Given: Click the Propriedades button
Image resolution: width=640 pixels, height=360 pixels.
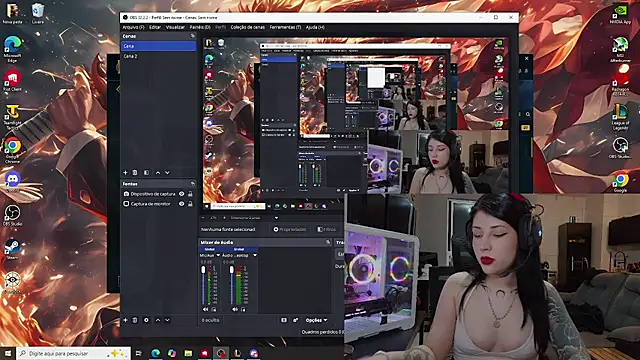Looking at the screenshot, I should (290, 229).
